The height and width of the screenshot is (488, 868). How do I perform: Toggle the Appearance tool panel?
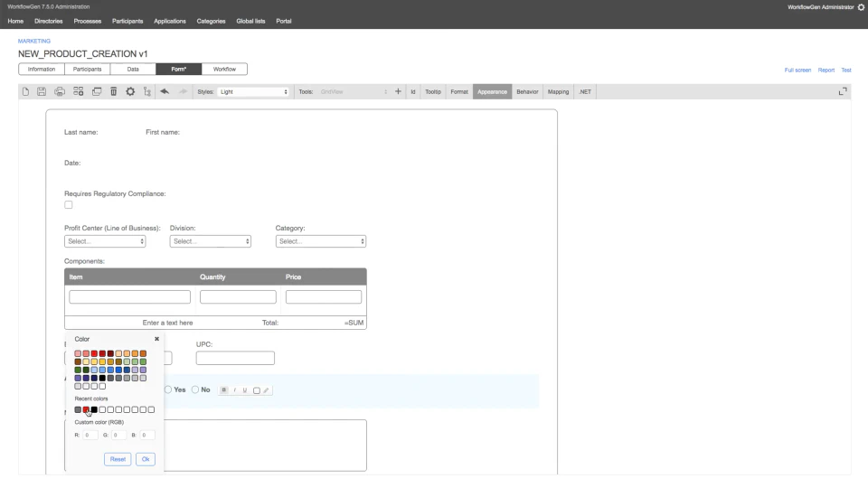pos(492,92)
